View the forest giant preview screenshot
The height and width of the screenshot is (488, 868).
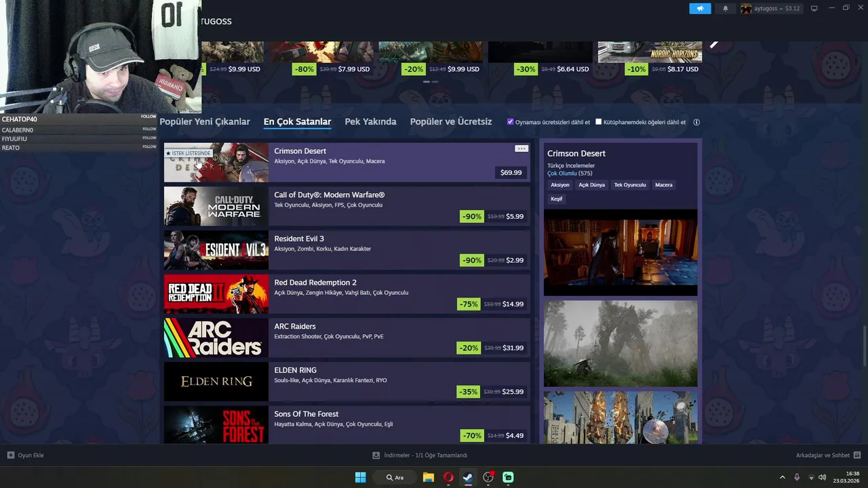tap(620, 344)
